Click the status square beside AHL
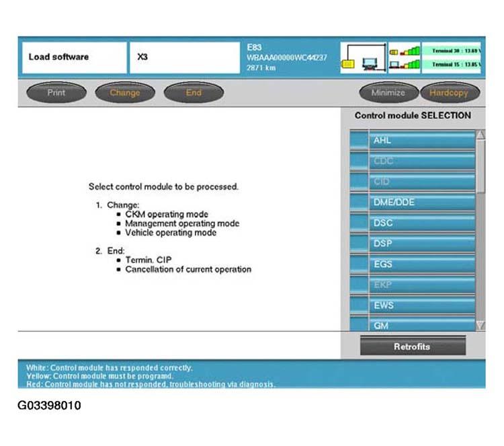 (359, 141)
